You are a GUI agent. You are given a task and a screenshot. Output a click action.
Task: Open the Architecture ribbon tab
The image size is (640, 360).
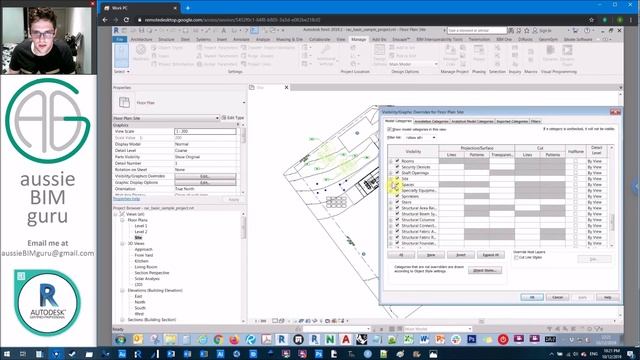(x=142, y=39)
